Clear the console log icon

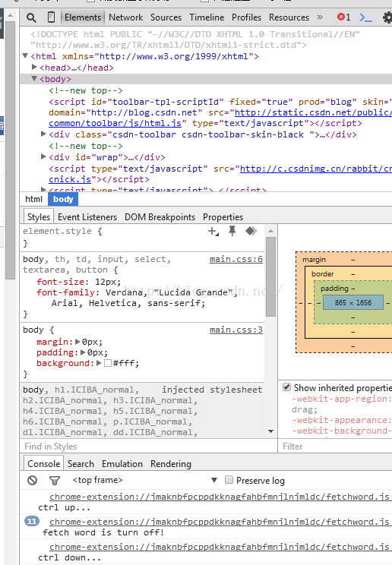coord(32,480)
